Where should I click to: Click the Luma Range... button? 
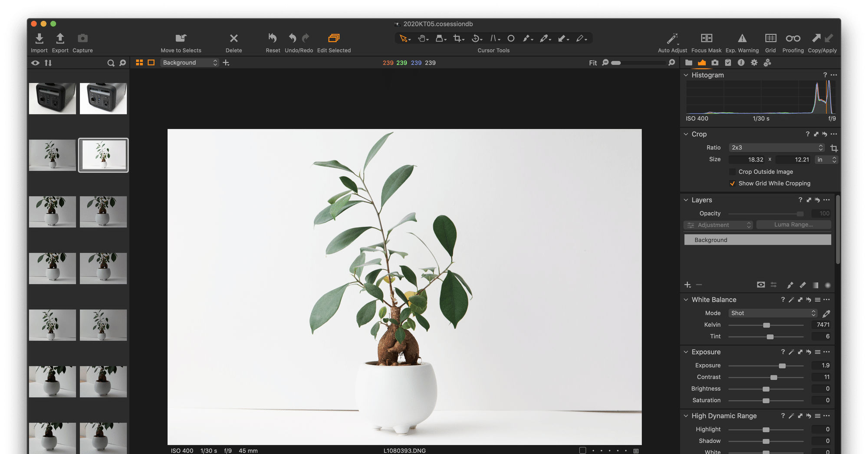tap(793, 225)
